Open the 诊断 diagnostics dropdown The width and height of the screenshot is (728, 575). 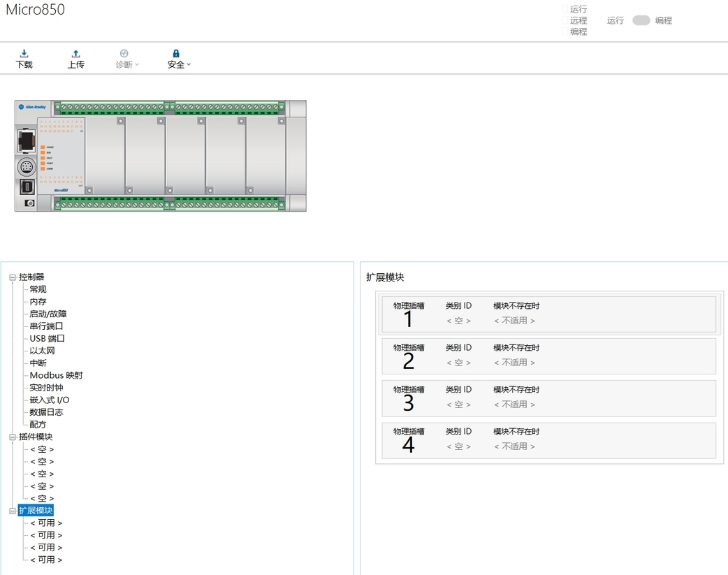(x=127, y=59)
